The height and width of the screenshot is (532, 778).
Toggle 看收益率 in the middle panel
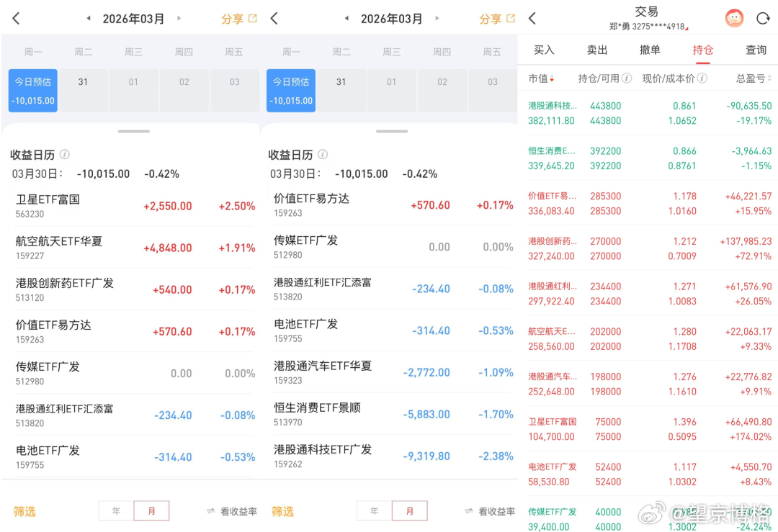click(x=490, y=511)
